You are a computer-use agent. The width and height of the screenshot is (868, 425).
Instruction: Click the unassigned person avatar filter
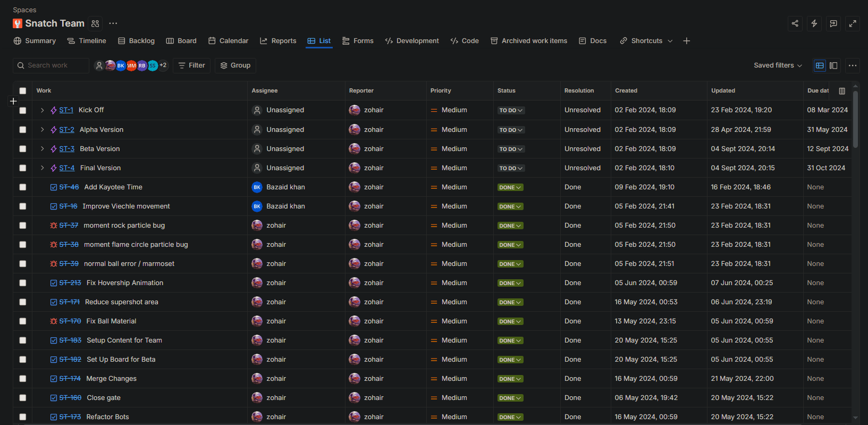99,65
